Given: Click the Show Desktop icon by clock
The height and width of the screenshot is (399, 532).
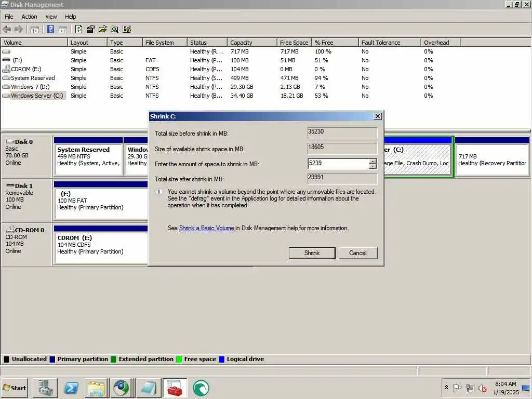Looking at the screenshot, I should pos(526,388).
